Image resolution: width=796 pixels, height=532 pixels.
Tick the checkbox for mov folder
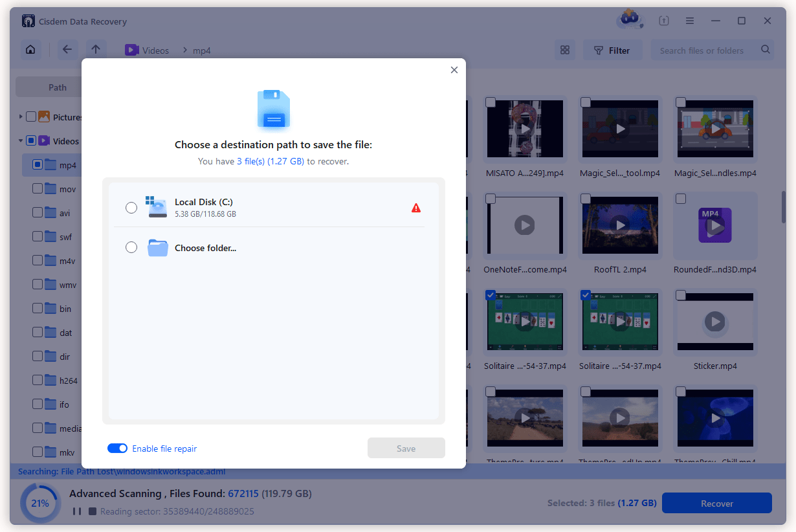pyautogui.click(x=38, y=189)
